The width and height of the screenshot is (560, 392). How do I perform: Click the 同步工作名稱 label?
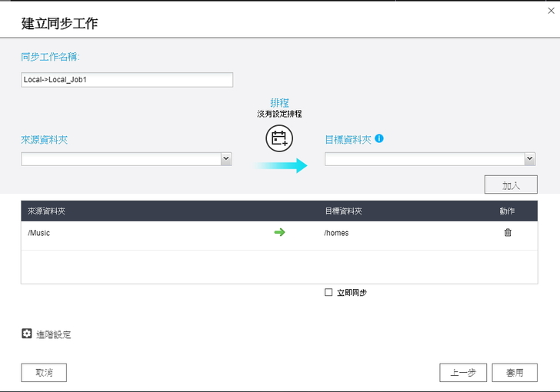coord(50,57)
